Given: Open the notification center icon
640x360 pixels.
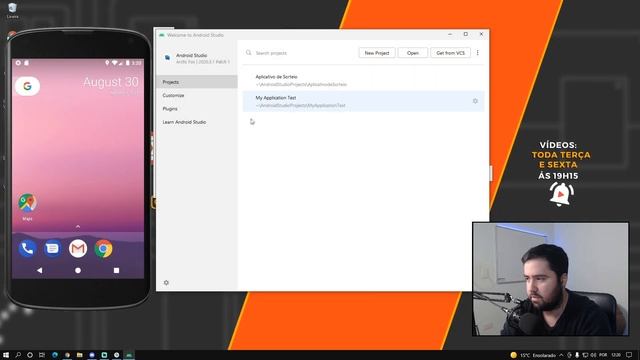Looking at the screenshot, I should click(x=629, y=355).
